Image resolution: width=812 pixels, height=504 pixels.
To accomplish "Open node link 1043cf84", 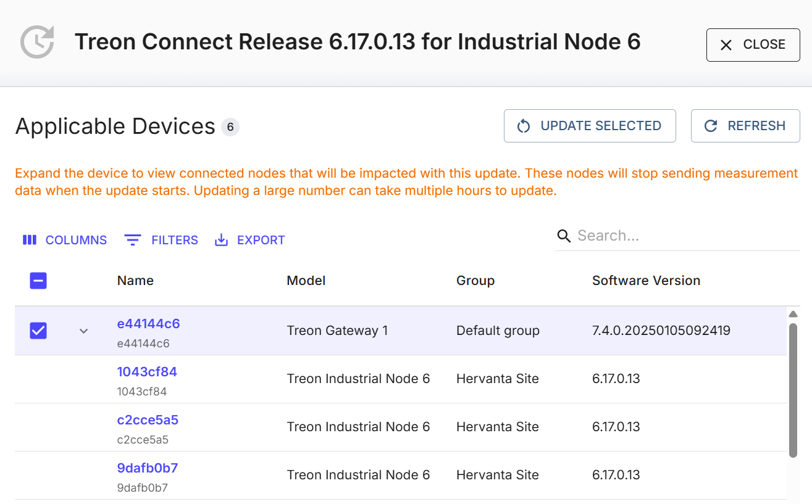I will pyautogui.click(x=147, y=372).
